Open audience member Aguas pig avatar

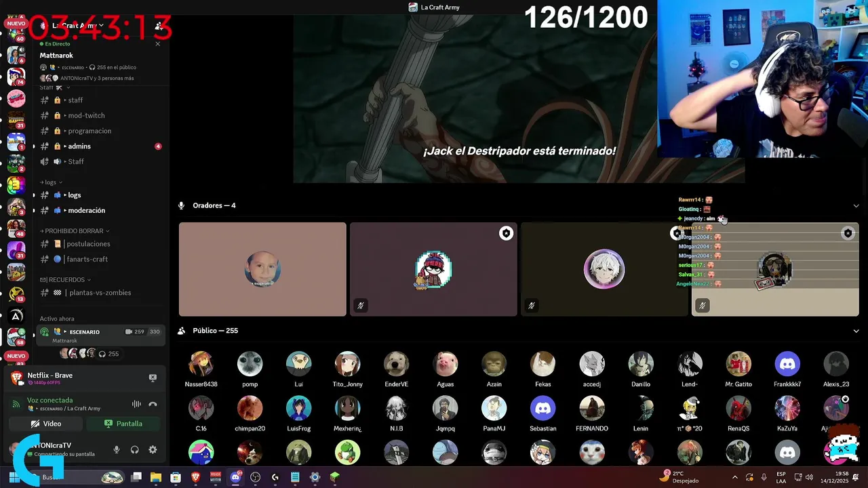tap(445, 364)
